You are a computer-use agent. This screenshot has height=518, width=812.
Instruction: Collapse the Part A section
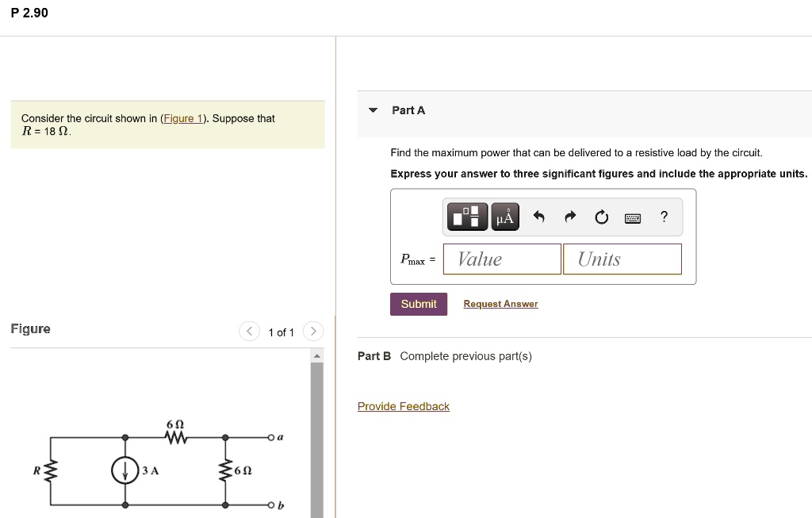click(373, 110)
